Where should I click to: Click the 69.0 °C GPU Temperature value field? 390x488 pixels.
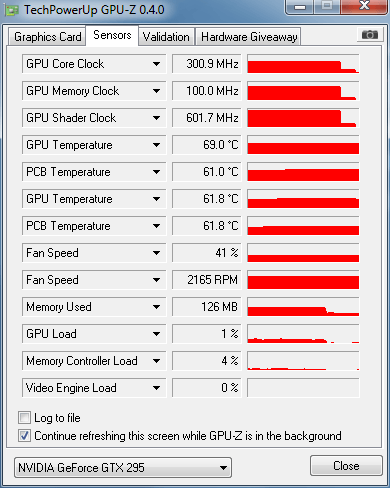207,145
